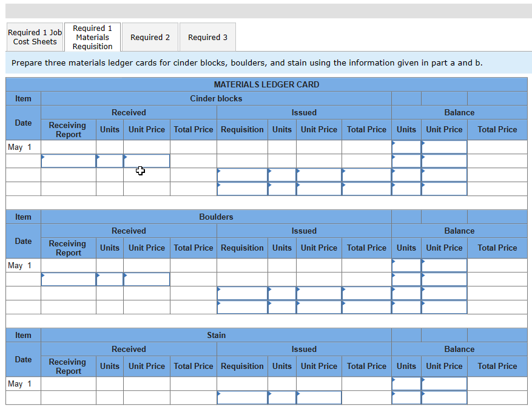Click the Receiving Report input cell for Cinder blocks
Viewport: 532px width, 409px height.
click(68, 161)
